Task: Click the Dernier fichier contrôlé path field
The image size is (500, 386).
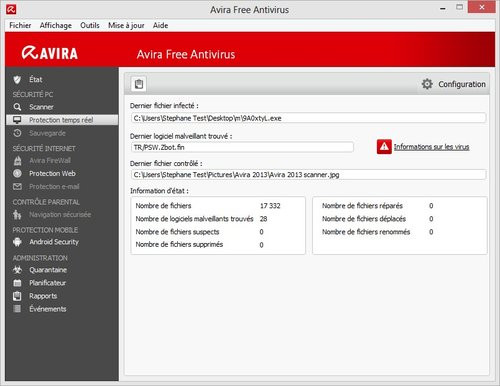Action: click(x=309, y=175)
